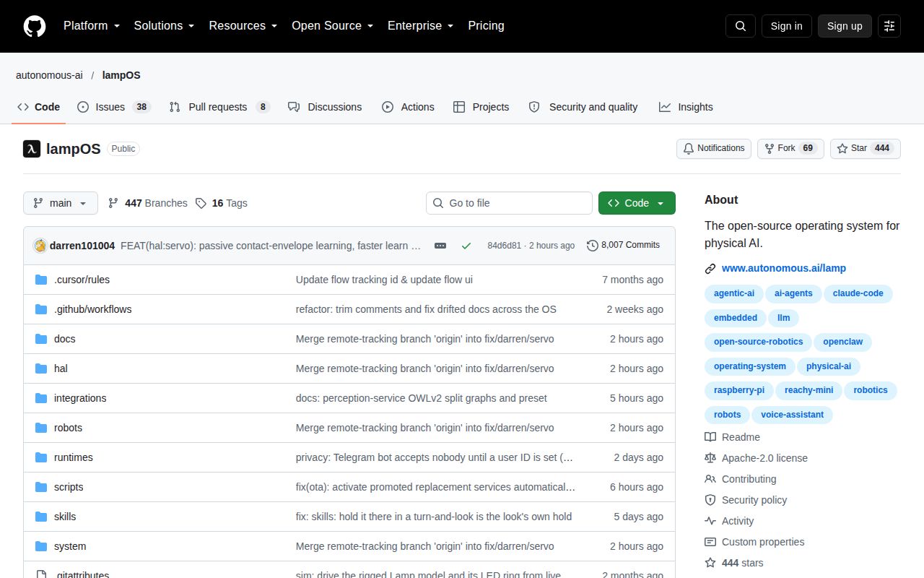Open the appearance settings icon button
Screen dimensions: 924x578
pyautogui.click(x=889, y=26)
